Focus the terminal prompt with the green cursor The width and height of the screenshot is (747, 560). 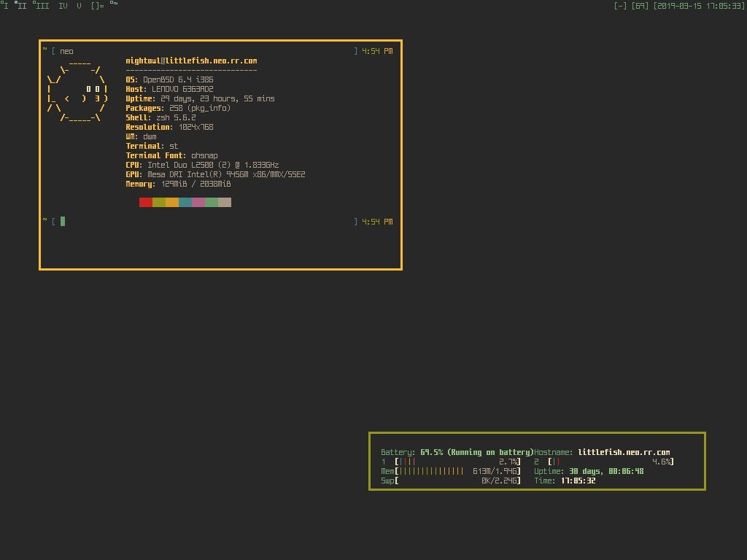tap(63, 222)
